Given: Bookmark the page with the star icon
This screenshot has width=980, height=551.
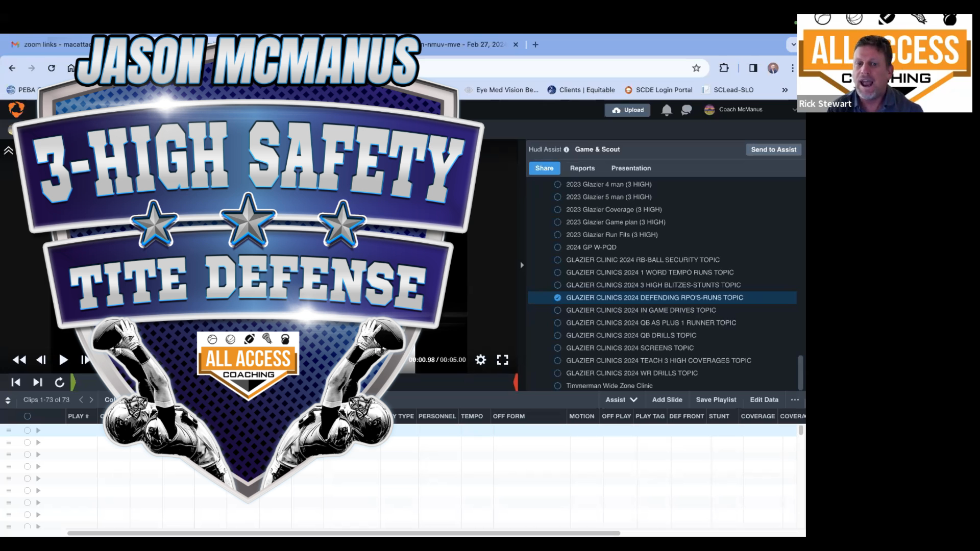Looking at the screenshot, I should click(x=696, y=68).
